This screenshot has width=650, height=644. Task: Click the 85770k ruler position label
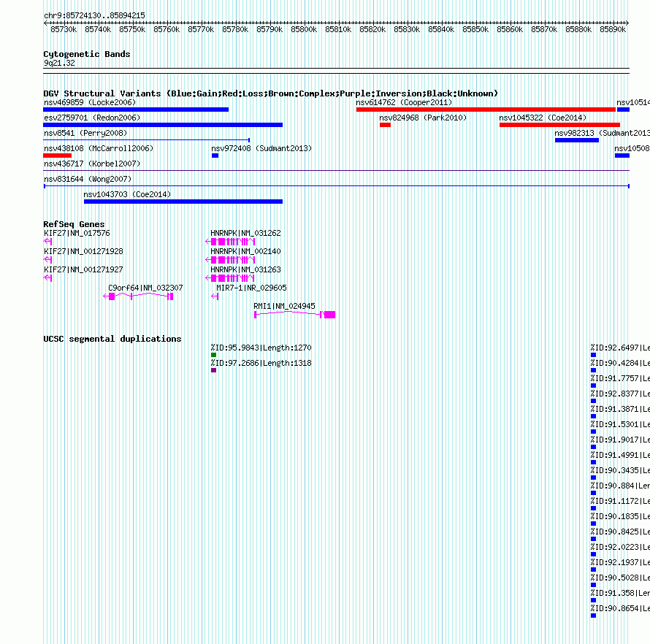tap(201, 29)
